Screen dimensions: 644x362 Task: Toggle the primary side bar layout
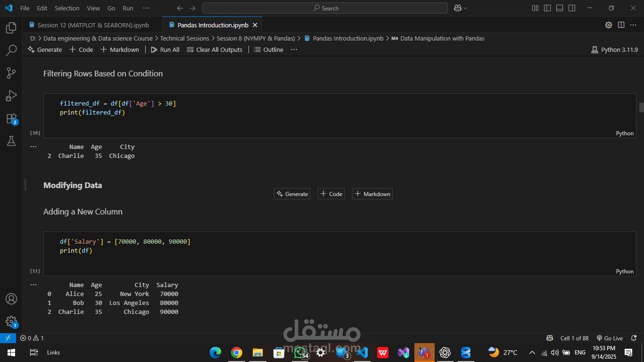[x=547, y=8]
